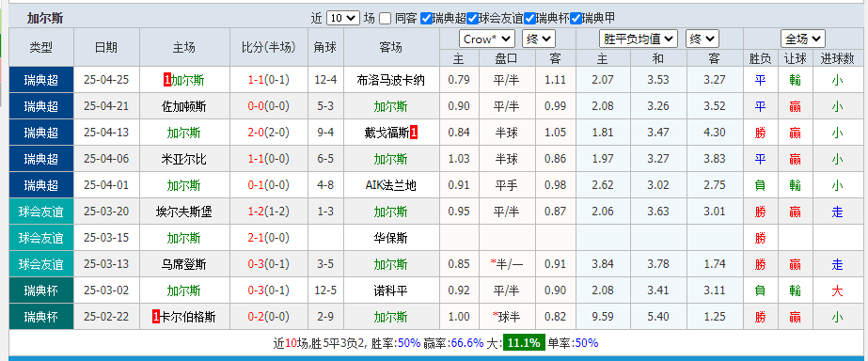Screen dimensions: 868x361
Task: Click the 11.1% highlighted over rate
Action: click(x=524, y=343)
